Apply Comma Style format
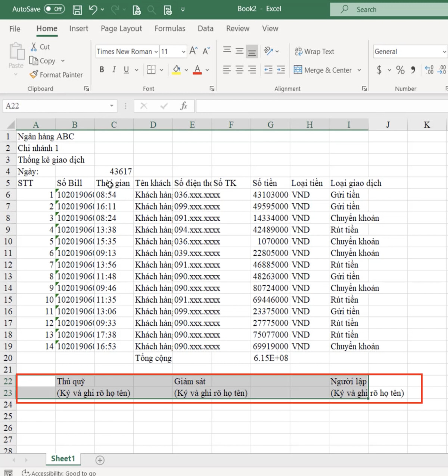Image resolution: width=448 pixels, height=476 pixels. coord(413,70)
